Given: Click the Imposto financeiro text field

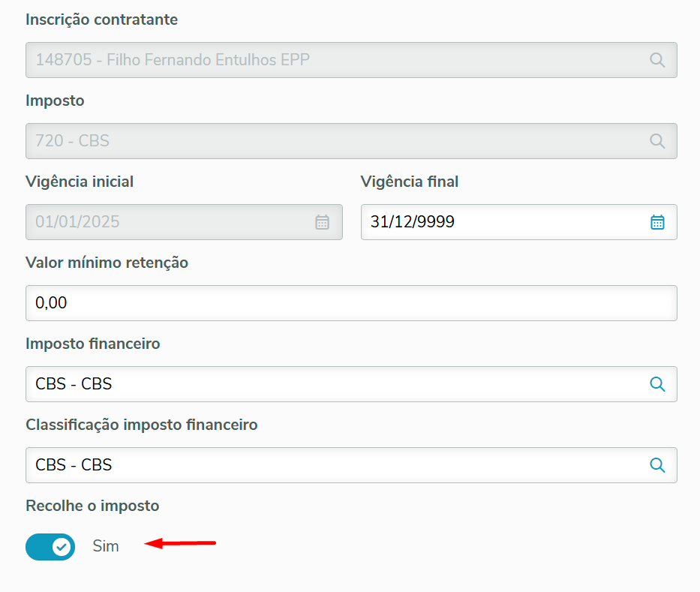Looking at the screenshot, I should 330,384.
